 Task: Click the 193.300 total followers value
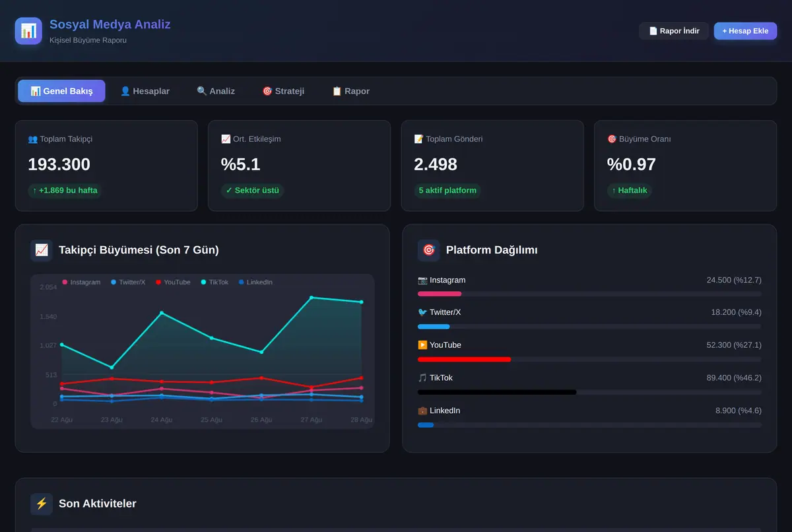[59, 164]
